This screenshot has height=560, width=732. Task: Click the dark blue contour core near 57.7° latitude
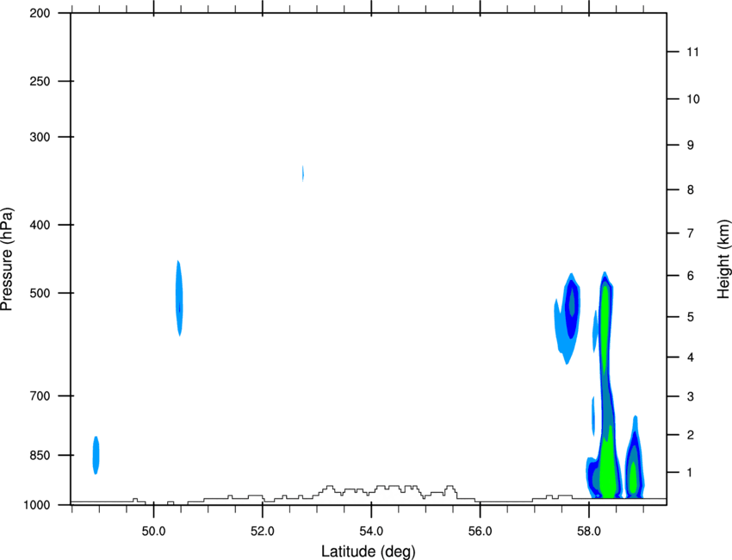click(572, 308)
